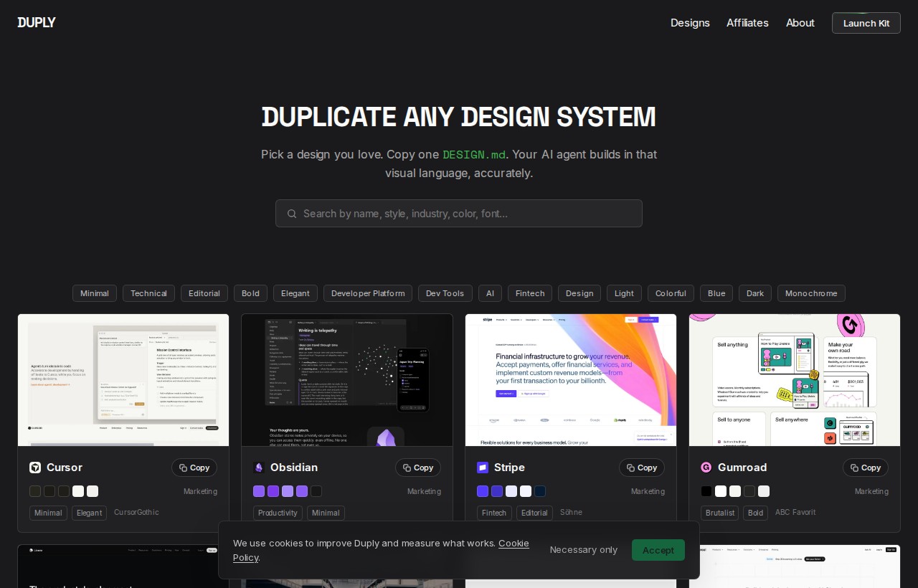Click the Launch Kit button

(866, 23)
